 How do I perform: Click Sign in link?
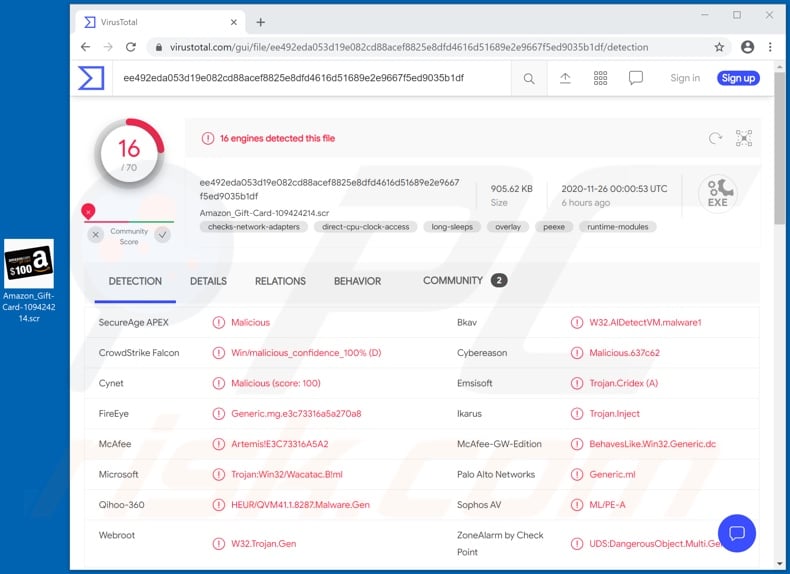[x=685, y=78]
